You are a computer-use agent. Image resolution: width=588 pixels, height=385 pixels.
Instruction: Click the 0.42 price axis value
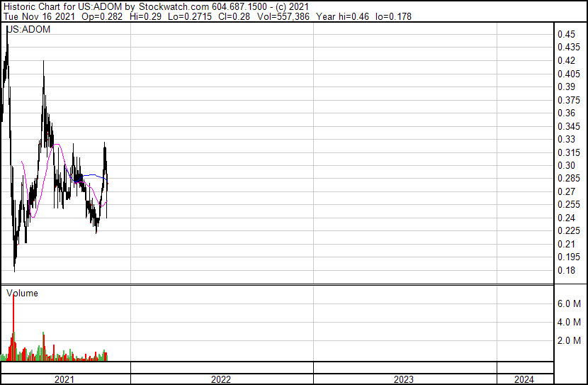[566, 60]
